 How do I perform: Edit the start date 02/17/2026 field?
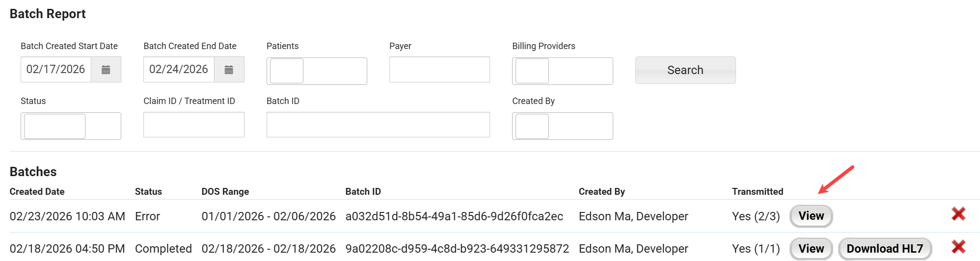click(x=56, y=70)
